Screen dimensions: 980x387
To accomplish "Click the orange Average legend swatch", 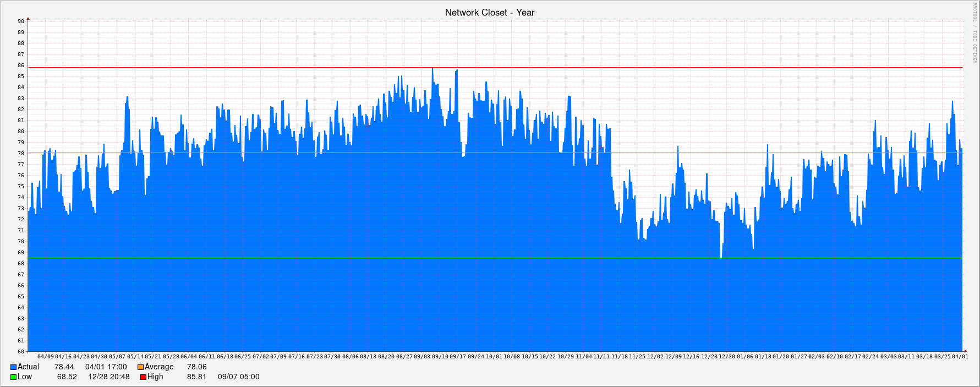I will point(140,367).
